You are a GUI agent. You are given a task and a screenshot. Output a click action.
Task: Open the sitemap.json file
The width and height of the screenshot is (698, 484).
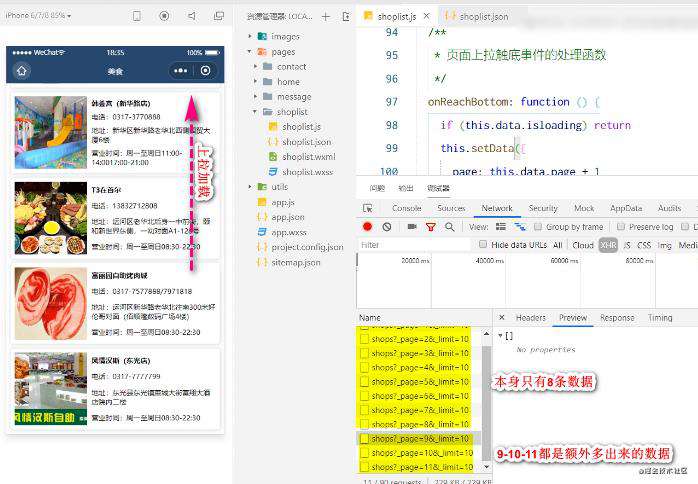pos(296,263)
